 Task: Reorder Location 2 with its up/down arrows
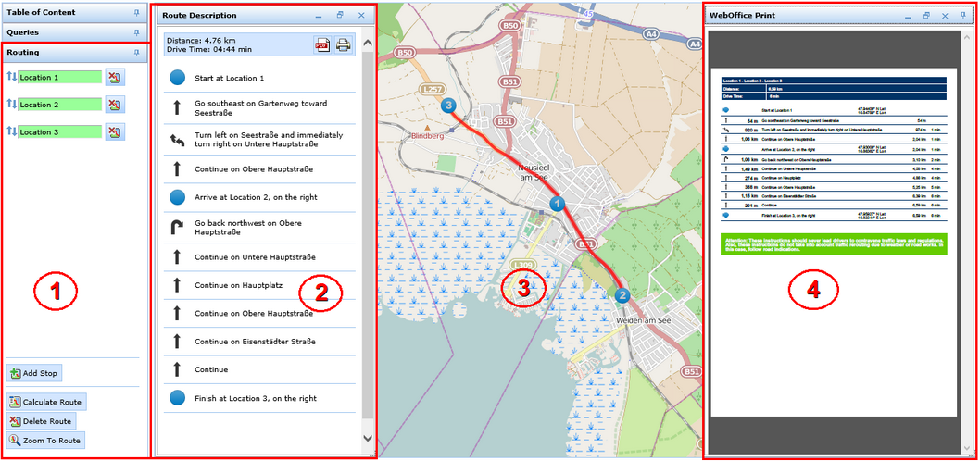[12, 105]
